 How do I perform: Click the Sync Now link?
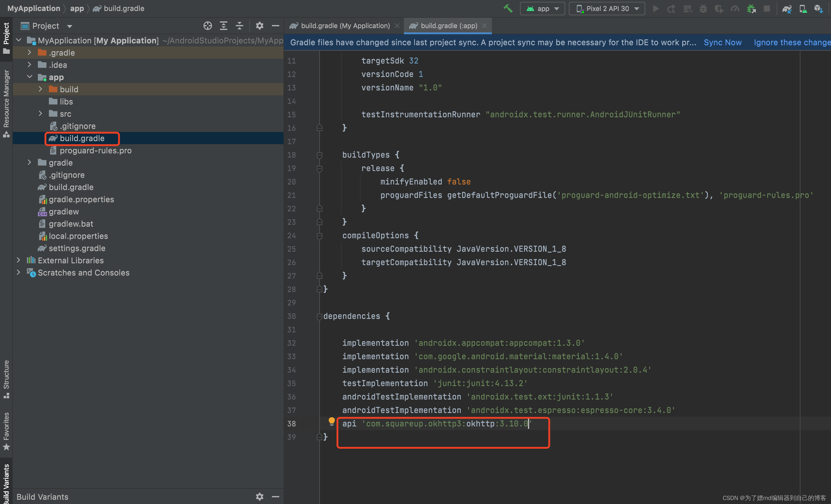723,42
